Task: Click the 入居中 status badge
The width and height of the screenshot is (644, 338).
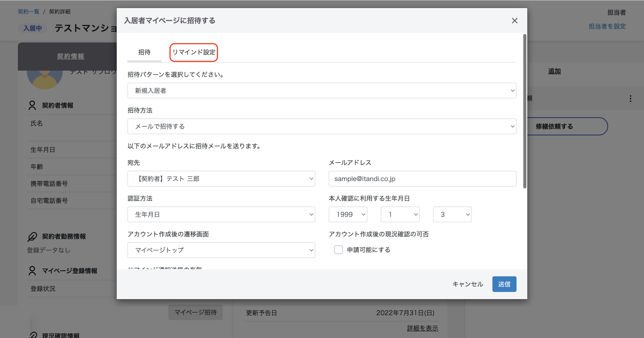Action: (32, 28)
